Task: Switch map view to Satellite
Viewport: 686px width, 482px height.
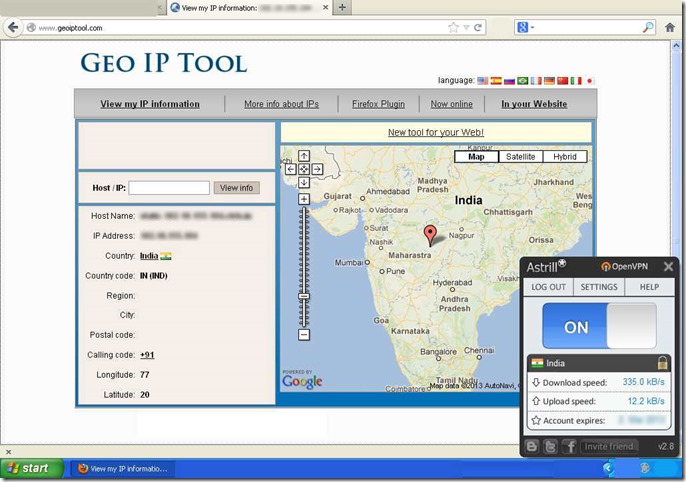Action: click(520, 157)
